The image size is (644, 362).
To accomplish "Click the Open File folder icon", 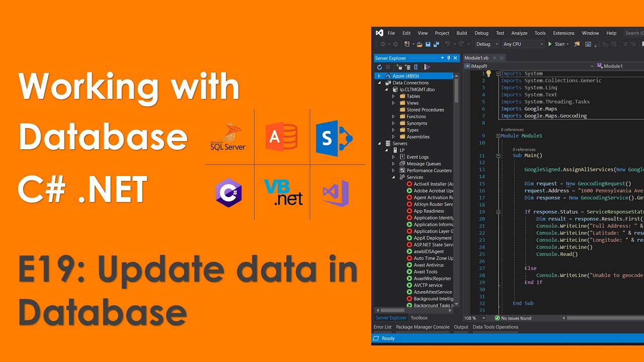I will 420,44.
